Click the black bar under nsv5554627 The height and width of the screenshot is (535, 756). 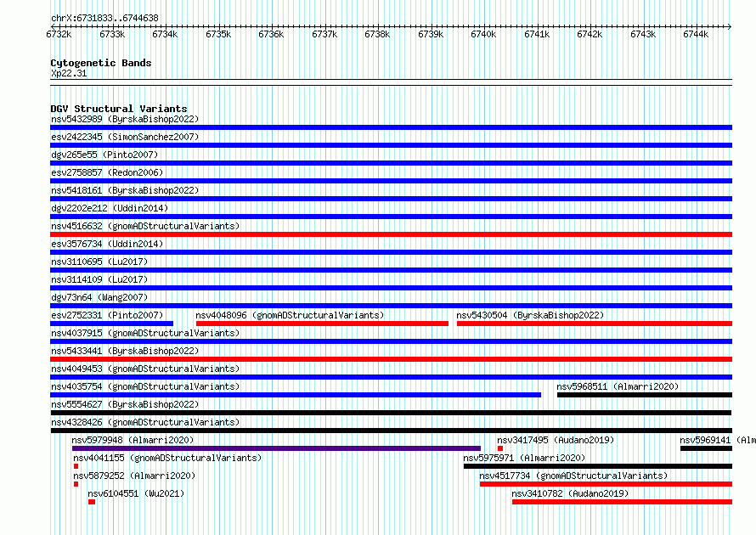coord(391,413)
